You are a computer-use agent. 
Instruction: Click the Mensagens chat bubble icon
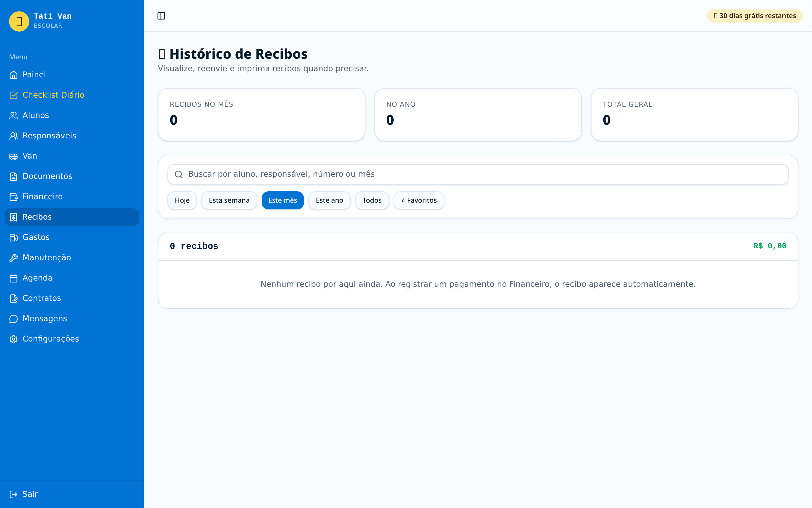(14, 319)
